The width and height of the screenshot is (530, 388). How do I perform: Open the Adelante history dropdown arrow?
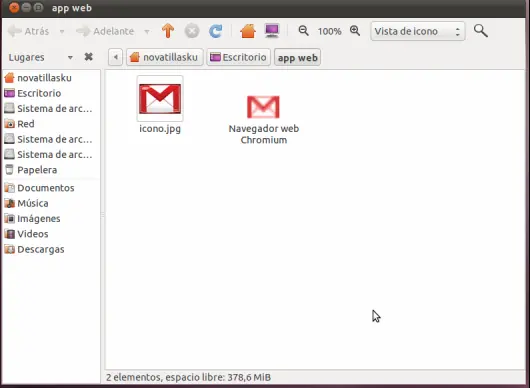tap(147, 31)
